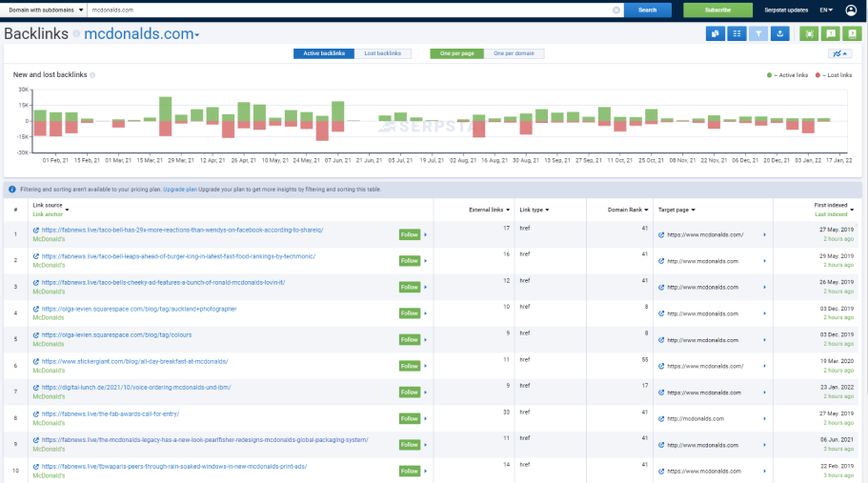The width and height of the screenshot is (868, 483).
Task: Open mcdonalds.com domain title dropdown
Action: [142, 33]
